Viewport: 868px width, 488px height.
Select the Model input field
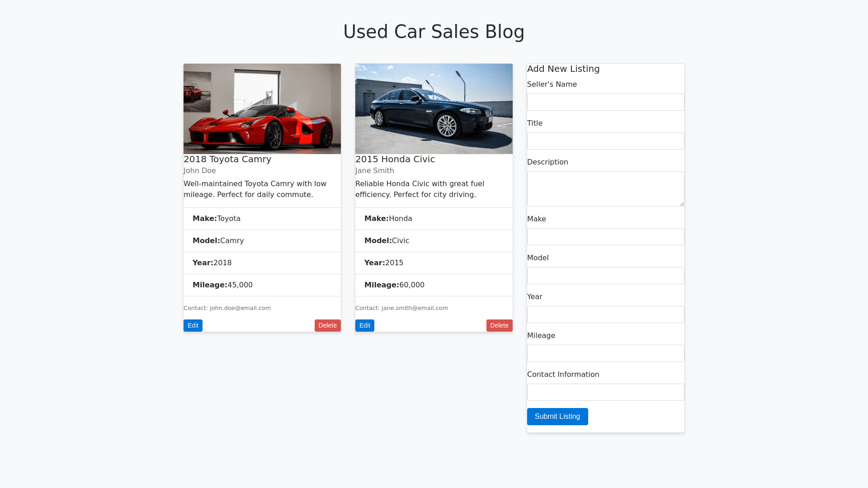605,276
